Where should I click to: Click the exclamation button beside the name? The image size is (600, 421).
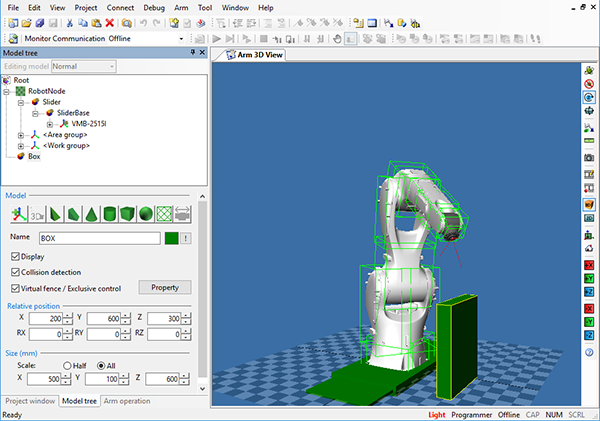(x=186, y=238)
